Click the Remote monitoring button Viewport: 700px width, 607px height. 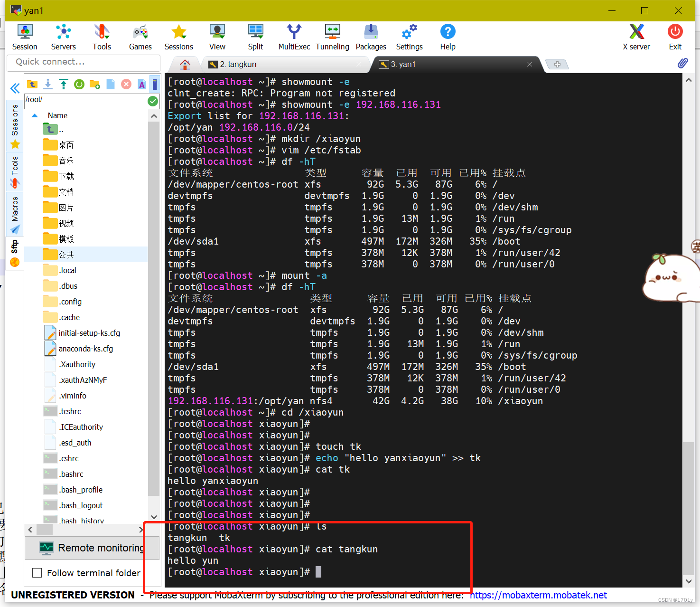click(92, 548)
